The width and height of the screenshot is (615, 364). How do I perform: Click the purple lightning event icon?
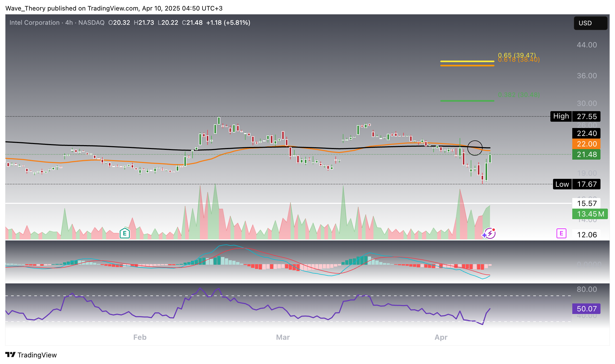coord(490,234)
